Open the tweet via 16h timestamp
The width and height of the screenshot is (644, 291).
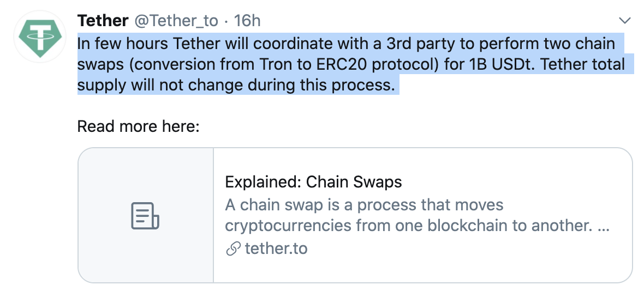pos(247,21)
